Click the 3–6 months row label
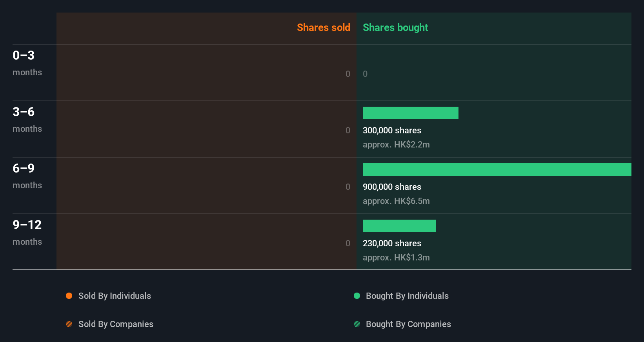Screen dimensions: 644x342 coord(27,120)
